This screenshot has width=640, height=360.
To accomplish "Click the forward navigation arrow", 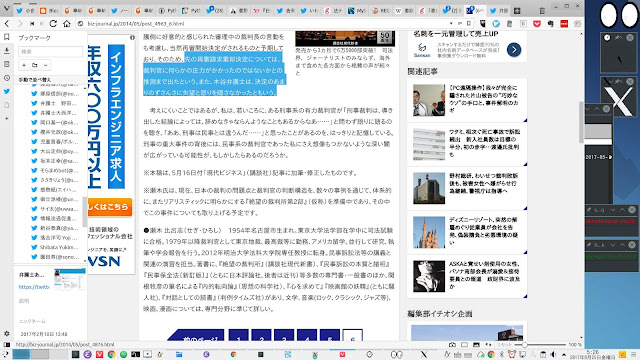I will (20, 24).
